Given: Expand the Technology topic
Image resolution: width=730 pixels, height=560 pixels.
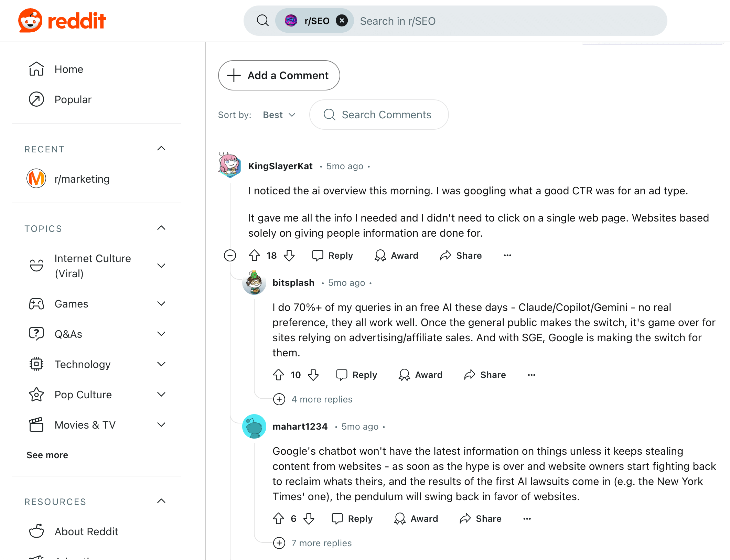Looking at the screenshot, I should pyautogui.click(x=161, y=364).
